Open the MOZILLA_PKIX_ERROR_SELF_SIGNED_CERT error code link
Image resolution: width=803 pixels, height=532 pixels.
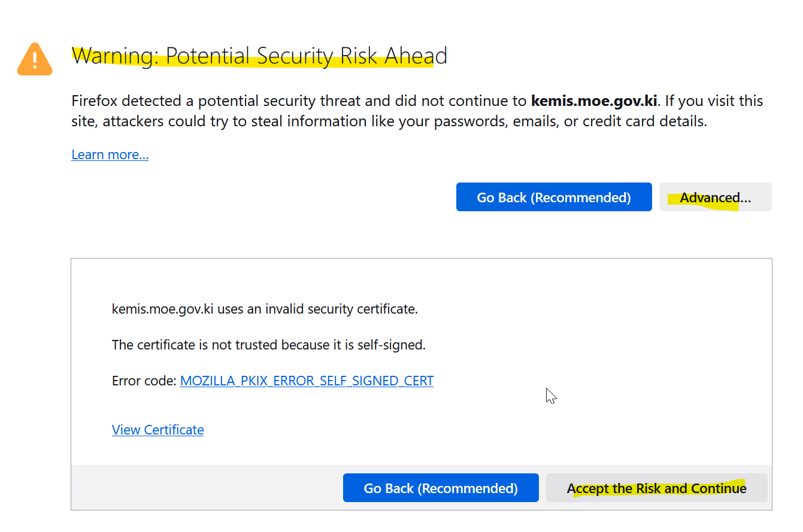[x=307, y=381]
